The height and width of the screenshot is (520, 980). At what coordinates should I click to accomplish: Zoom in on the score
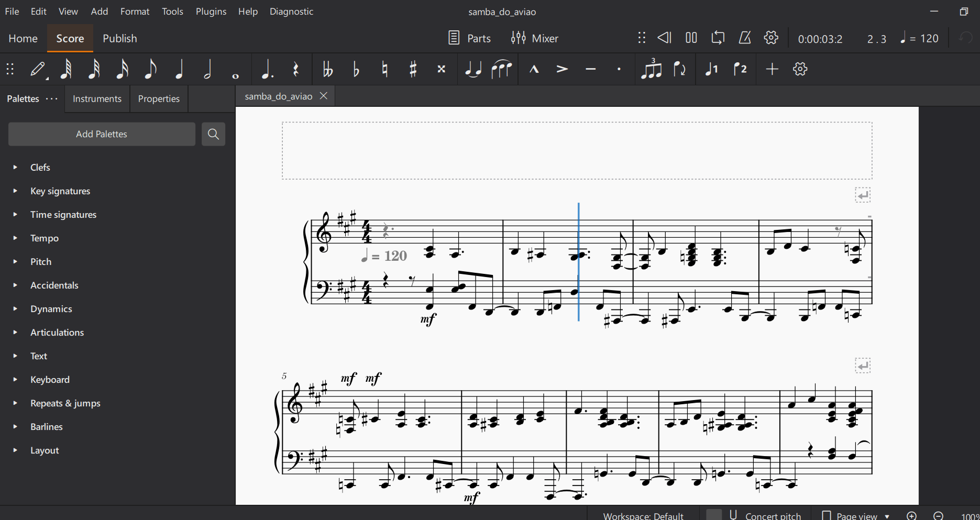(x=912, y=516)
